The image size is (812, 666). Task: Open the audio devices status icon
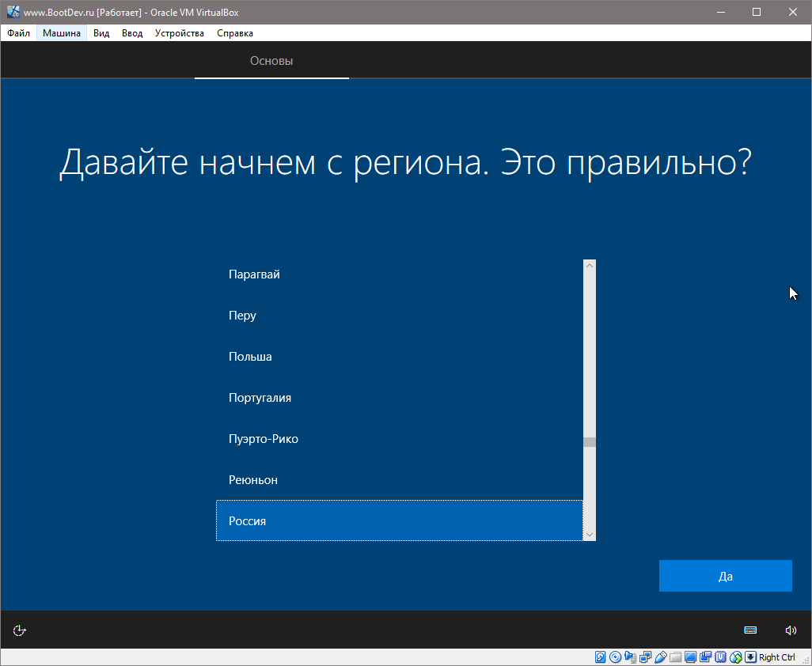click(630, 657)
